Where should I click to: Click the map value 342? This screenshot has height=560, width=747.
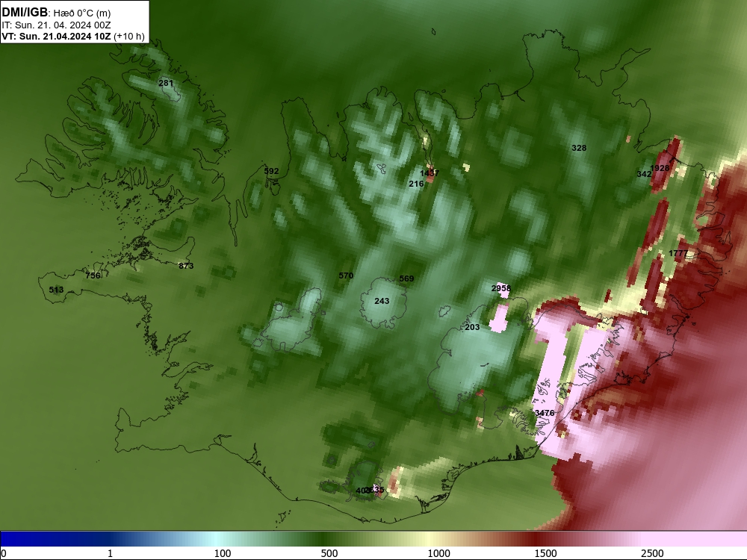click(644, 174)
